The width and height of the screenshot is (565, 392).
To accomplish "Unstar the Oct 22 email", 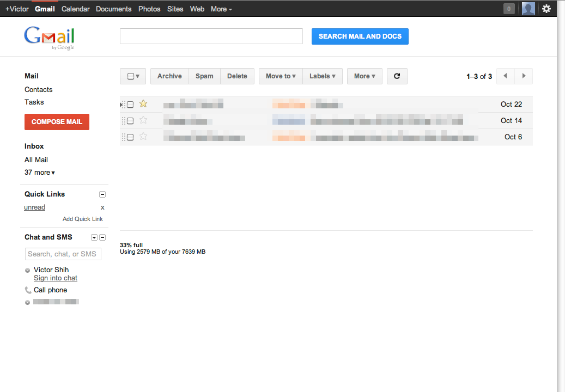I will [x=143, y=103].
